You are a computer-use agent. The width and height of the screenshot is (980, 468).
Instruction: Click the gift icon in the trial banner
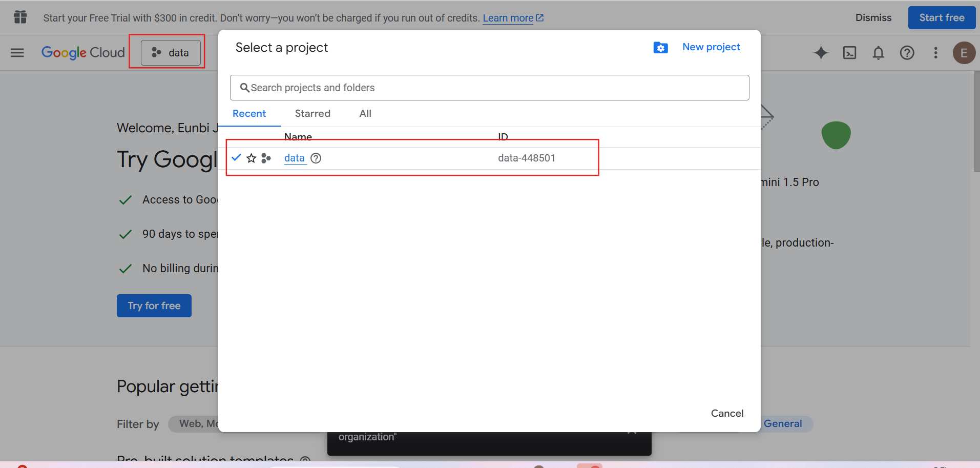tap(20, 17)
